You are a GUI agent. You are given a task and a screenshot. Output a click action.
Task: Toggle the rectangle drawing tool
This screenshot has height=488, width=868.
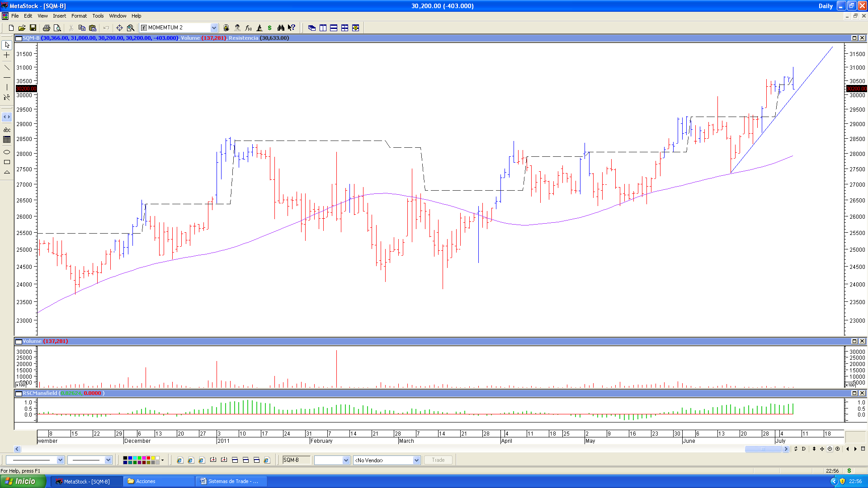7,162
